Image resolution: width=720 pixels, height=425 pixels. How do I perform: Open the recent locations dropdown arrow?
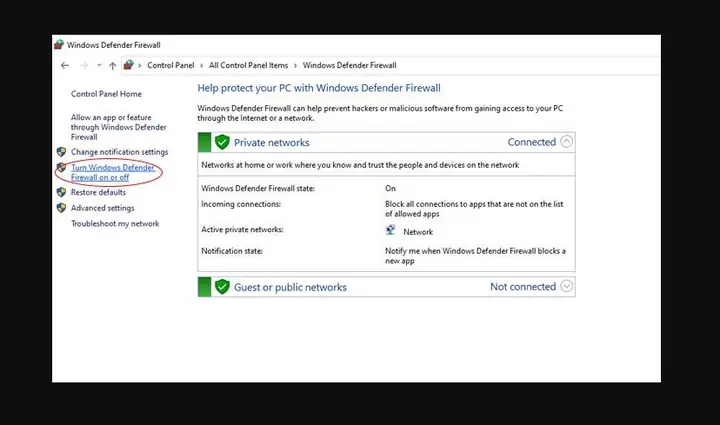coord(99,66)
